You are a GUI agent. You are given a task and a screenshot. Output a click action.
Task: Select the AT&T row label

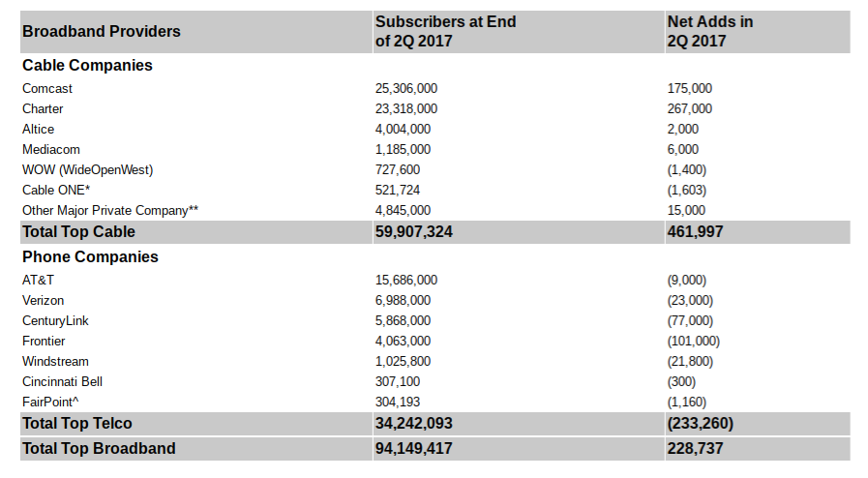click(38, 281)
